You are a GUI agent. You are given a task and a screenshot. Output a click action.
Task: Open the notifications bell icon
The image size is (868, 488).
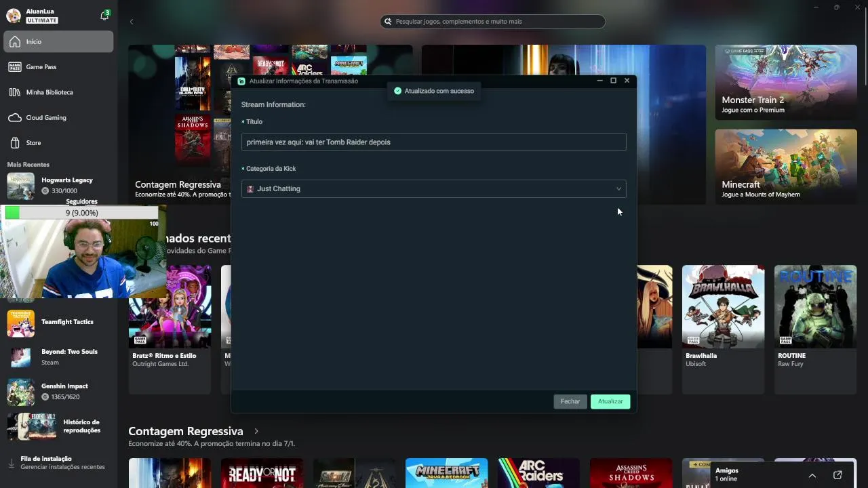pos(104,16)
